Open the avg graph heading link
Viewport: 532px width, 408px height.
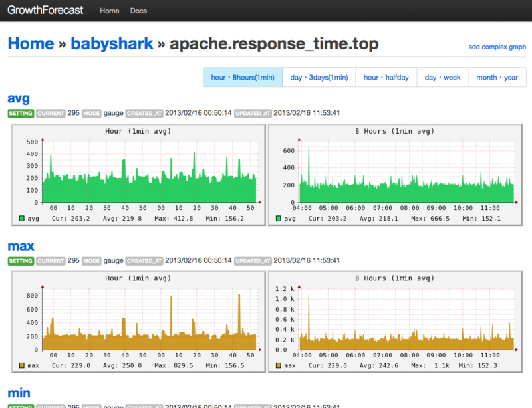[19, 98]
